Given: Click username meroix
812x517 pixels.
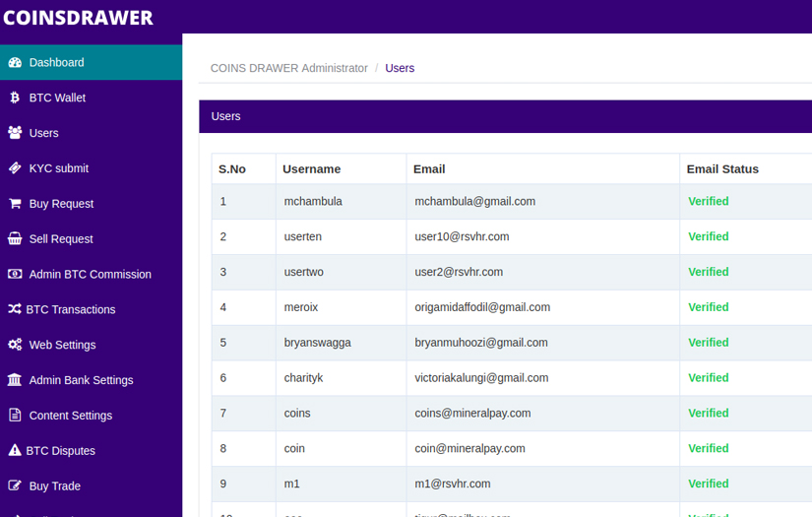Looking at the screenshot, I should 301,306.
